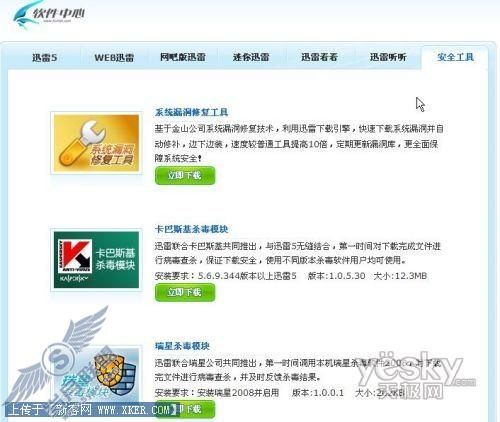500x422 pixels.
Task: Select the 网吧版迅雷 tab
Action: point(183,57)
